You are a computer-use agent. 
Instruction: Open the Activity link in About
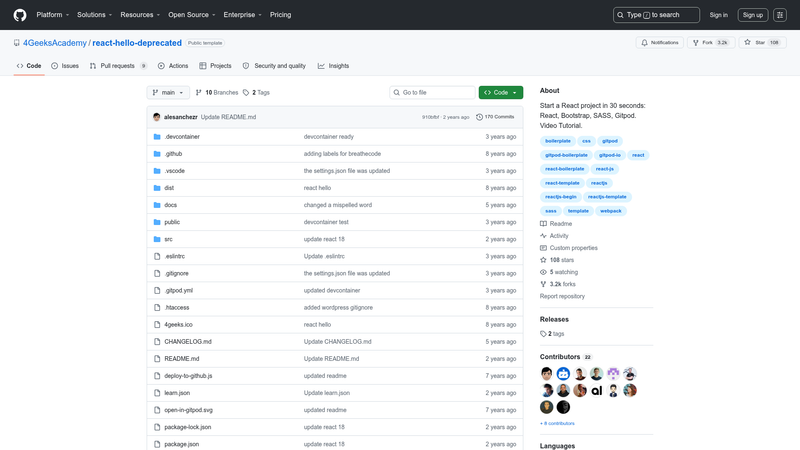tap(554, 236)
